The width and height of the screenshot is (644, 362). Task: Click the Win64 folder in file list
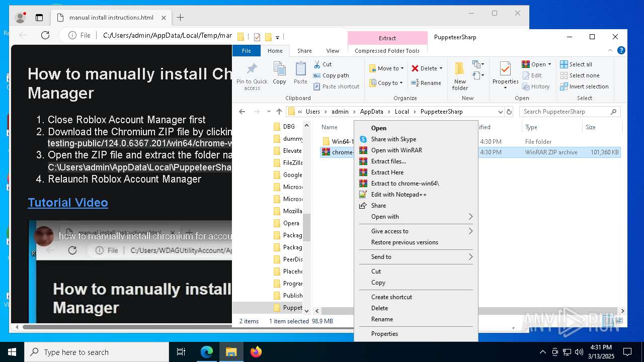[338, 141]
